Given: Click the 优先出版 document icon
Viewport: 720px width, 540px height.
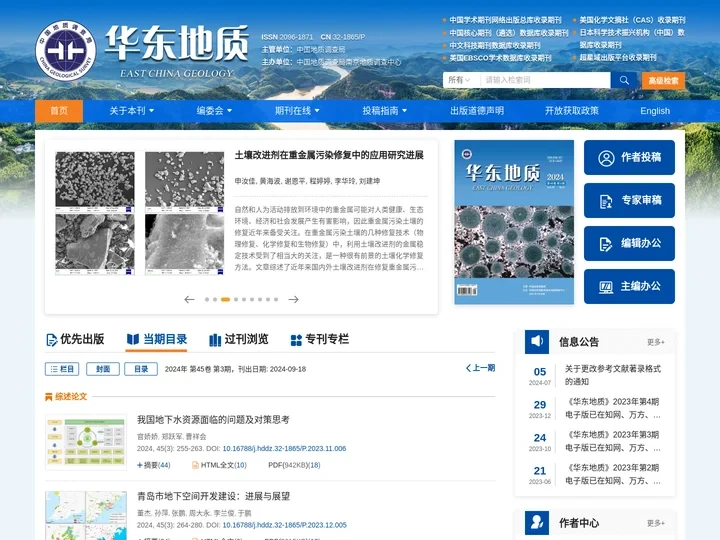Looking at the screenshot, I should pyautogui.click(x=52, y=340).
